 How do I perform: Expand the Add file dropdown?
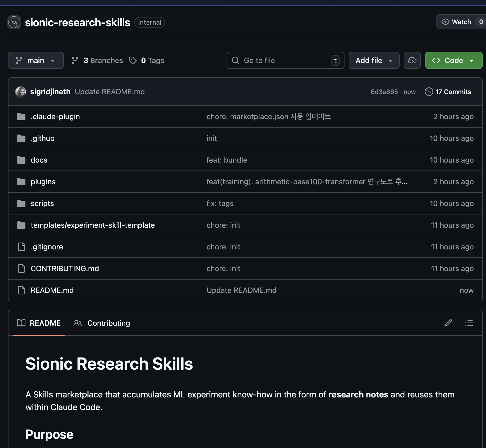click(374, 60)
